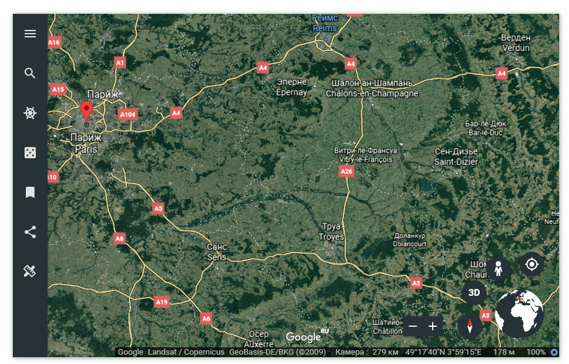This screenshot has height=364, width=569.
Task: Click the fly to my location icon
Action: point(532,264)
